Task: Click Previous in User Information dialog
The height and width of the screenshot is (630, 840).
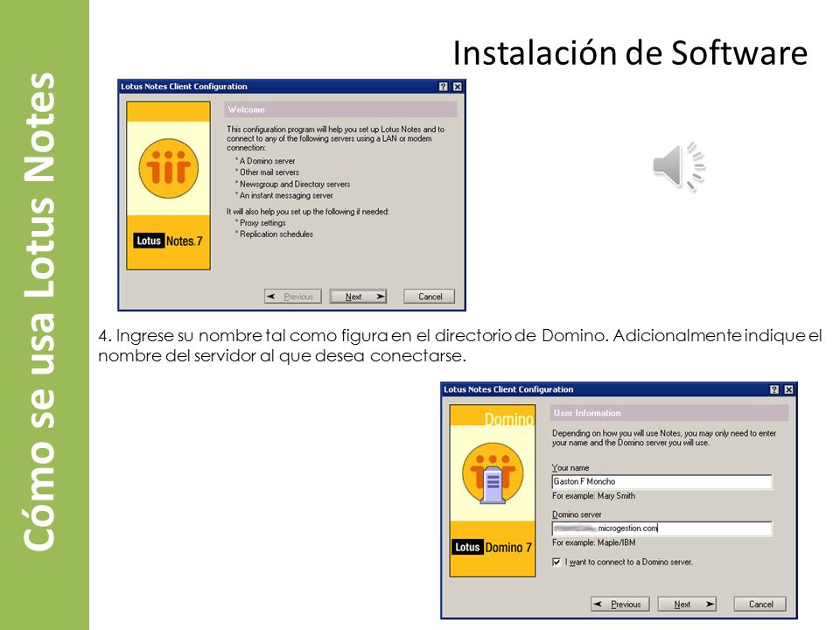Action: click(x=619, y=604)
